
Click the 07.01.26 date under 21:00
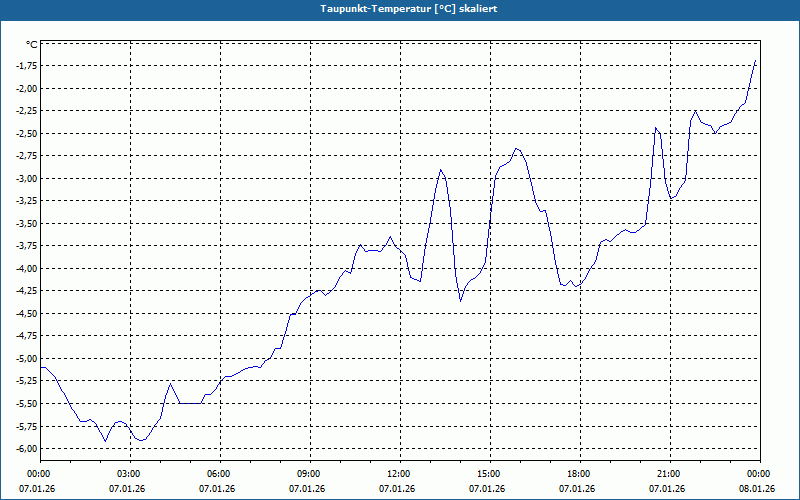coord(667,488)
